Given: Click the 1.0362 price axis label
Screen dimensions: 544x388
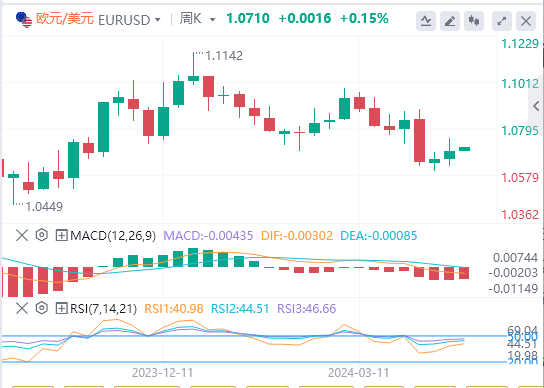Looking at the screenshot, I should tap(520, 215).
